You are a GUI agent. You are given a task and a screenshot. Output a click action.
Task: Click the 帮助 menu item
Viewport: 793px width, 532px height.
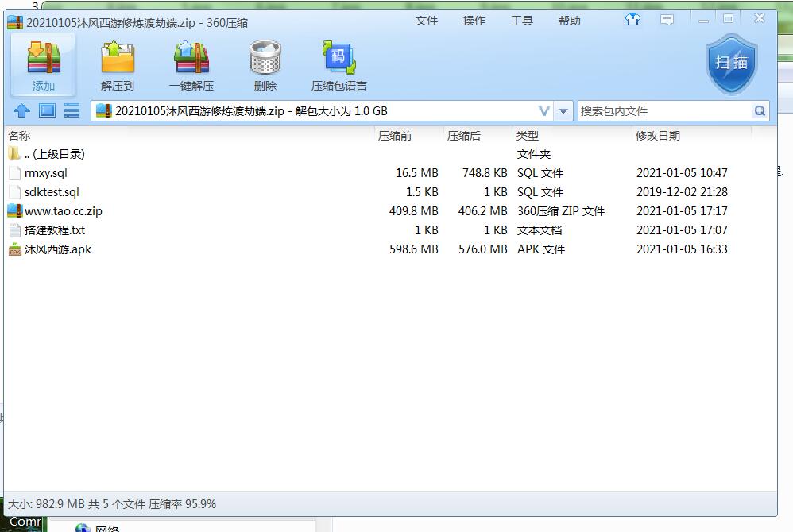click(x=570, y=21)
